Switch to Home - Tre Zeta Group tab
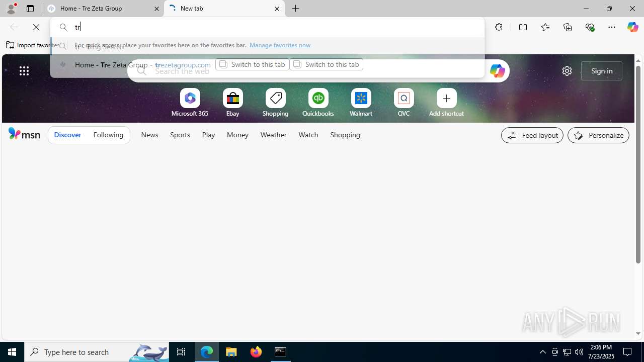Viewport: 644px width, 362px height. (x=103, y=9)
